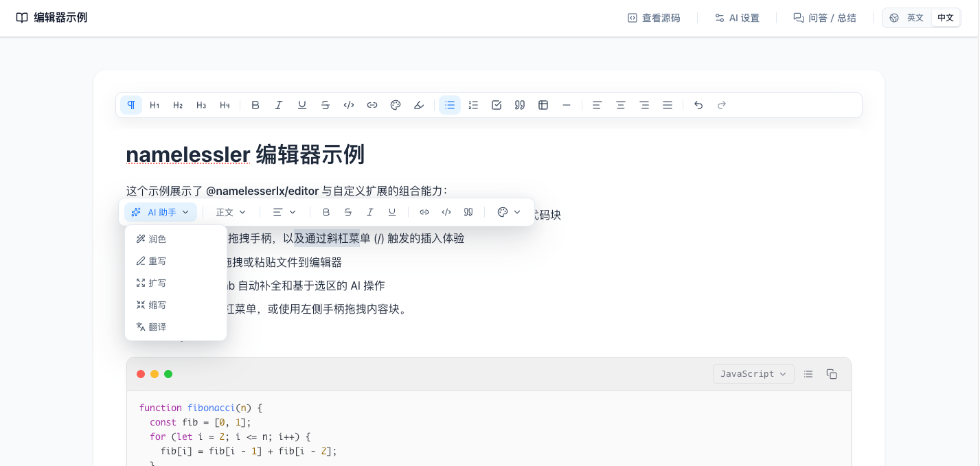Switch language to 中文

[946, 18]
